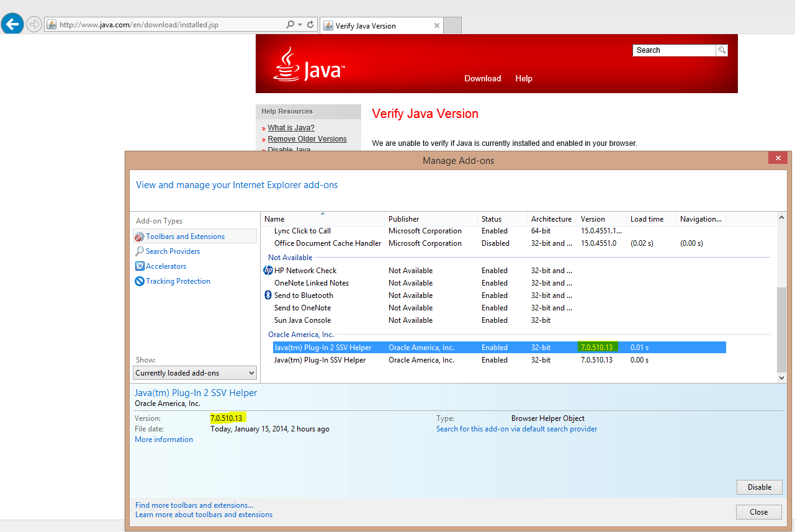Click the Refresh icon in address bar
The width and height of the screenshot is (795, 532).
[310, 25]
